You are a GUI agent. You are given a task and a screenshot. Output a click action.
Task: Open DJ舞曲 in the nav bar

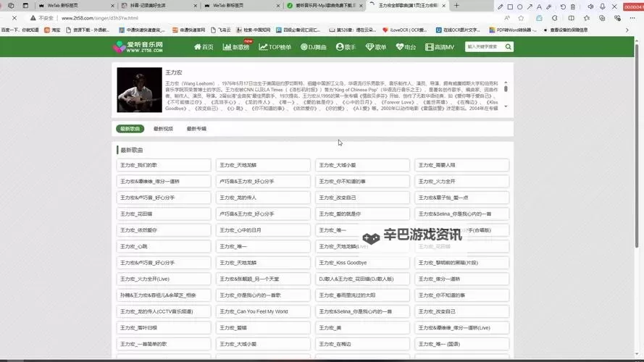coord(314,47)
